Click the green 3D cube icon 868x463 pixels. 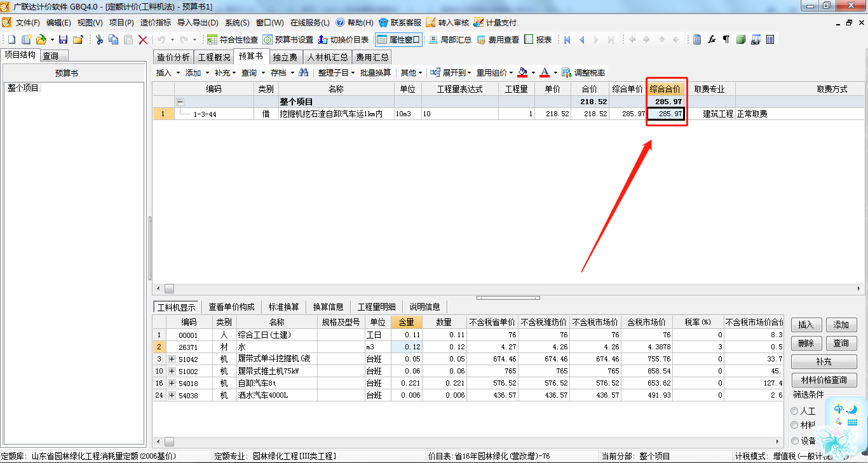[x=741, y=39]
